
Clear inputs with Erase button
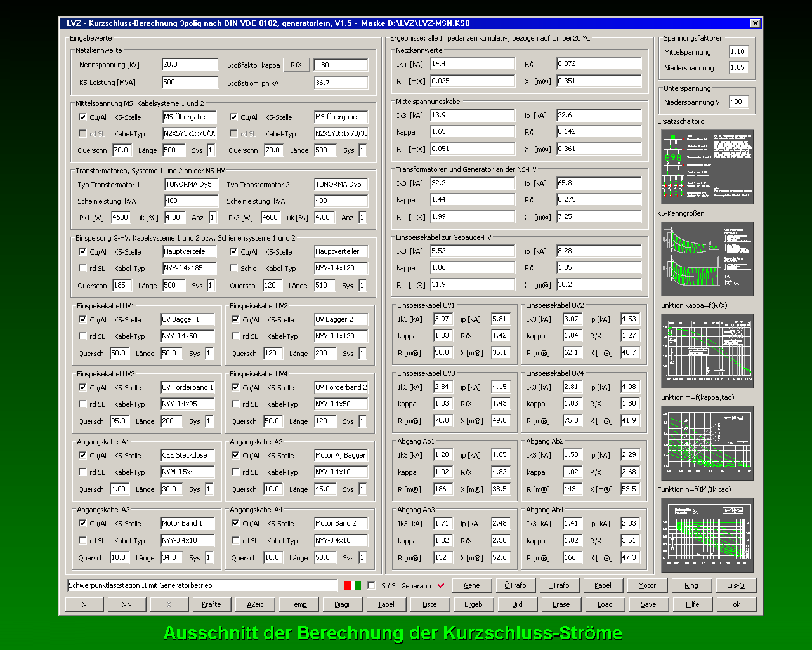[x=561, y=604]
